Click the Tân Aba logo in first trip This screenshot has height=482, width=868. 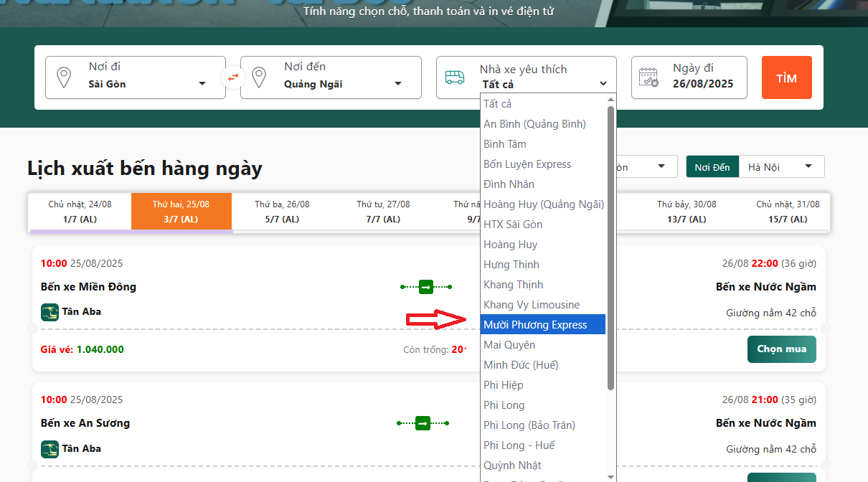(x=49, y=312)
